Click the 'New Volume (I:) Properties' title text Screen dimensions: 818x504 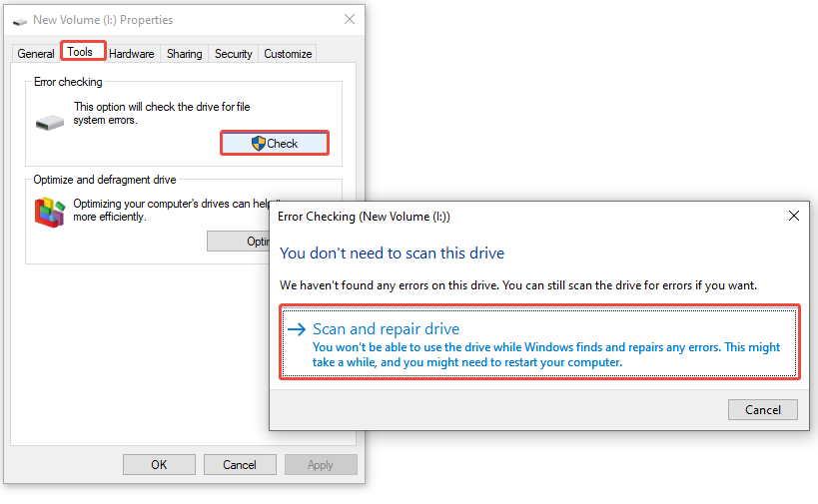coord(103,20)
